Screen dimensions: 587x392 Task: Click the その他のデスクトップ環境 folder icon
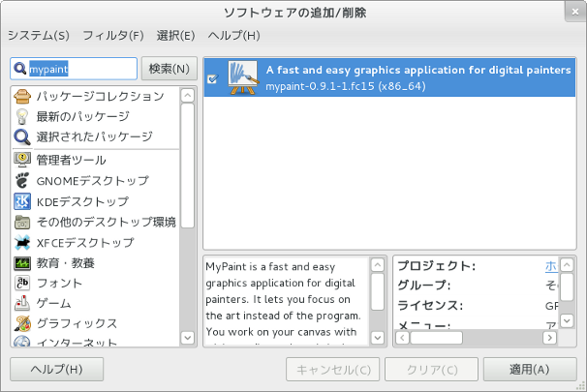[22, 223]
